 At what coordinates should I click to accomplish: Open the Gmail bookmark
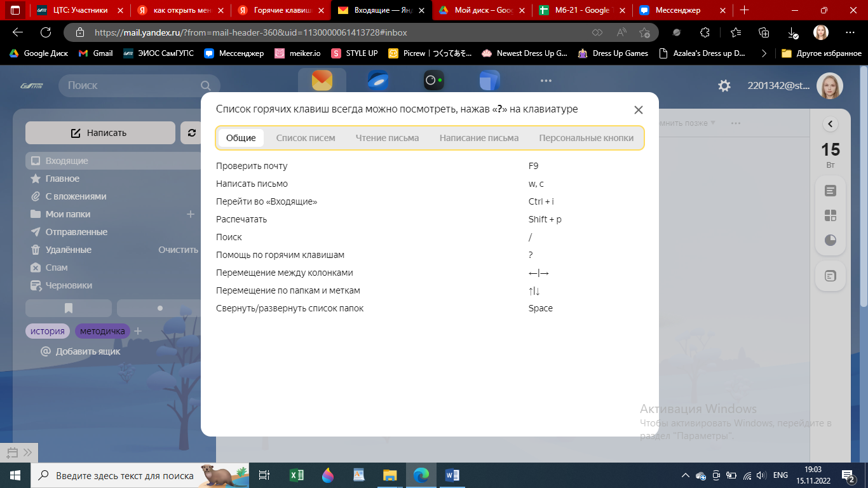point(95,53)
